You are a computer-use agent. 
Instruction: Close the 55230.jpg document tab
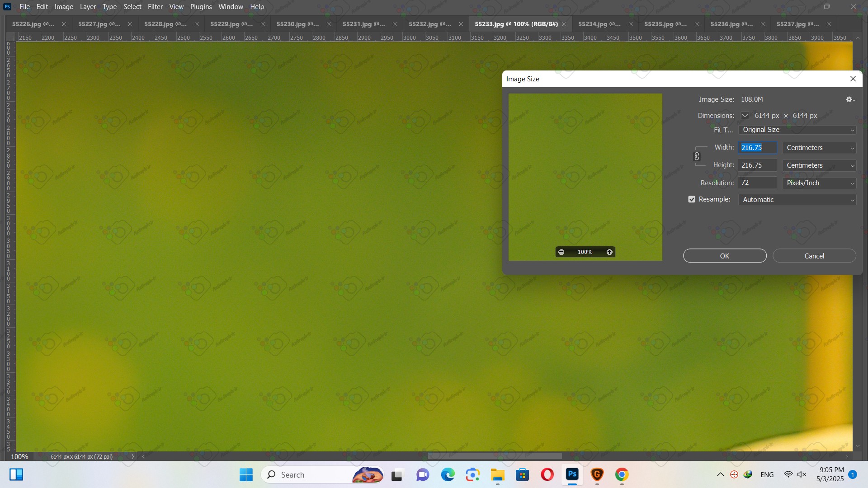coord(328,24)
